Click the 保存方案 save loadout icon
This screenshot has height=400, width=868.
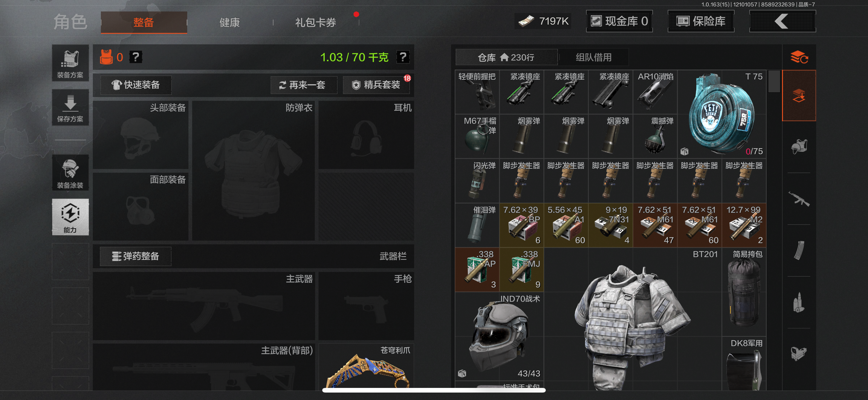coord(70,107)
